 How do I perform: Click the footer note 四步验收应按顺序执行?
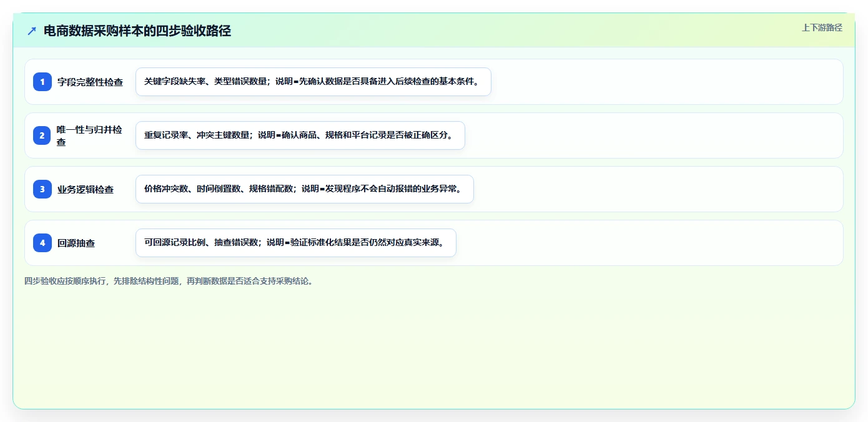coord(169,281)
